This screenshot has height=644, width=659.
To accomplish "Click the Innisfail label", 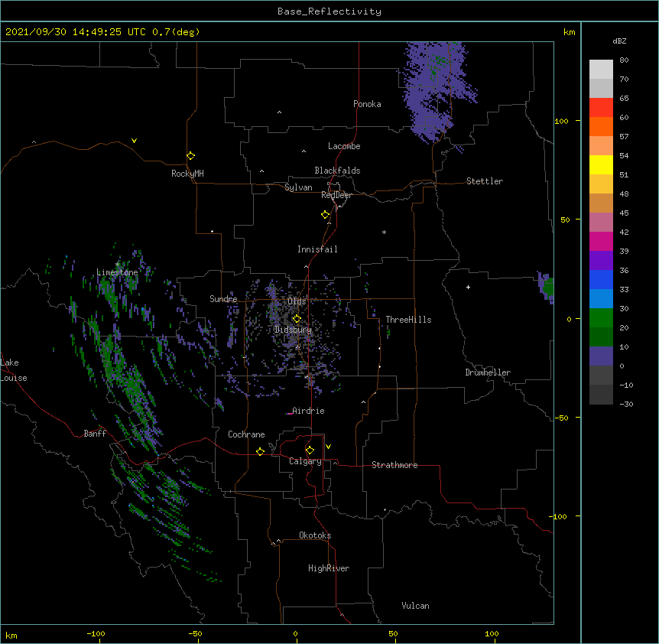I will pyautogui.click(x=317, y=249).
